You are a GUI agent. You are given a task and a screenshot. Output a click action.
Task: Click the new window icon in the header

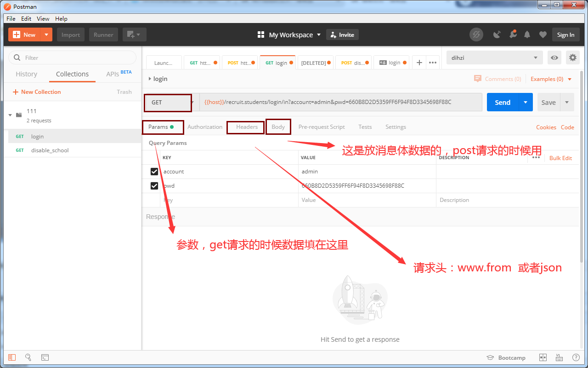click(134, 34)
